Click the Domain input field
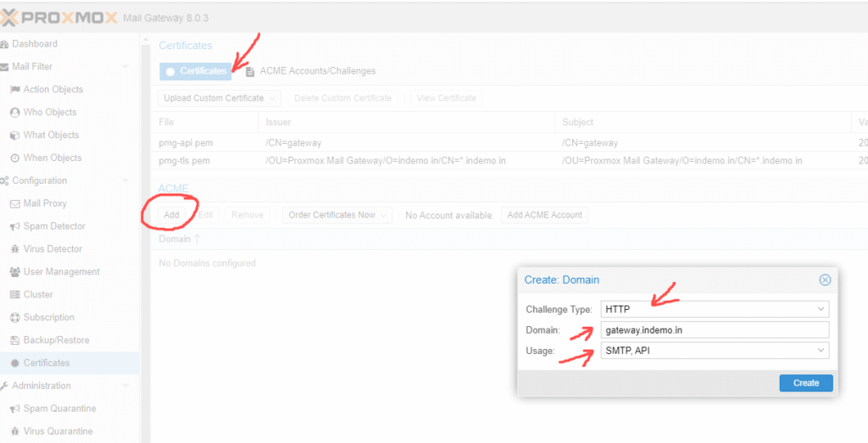 (x=715, y=330)
